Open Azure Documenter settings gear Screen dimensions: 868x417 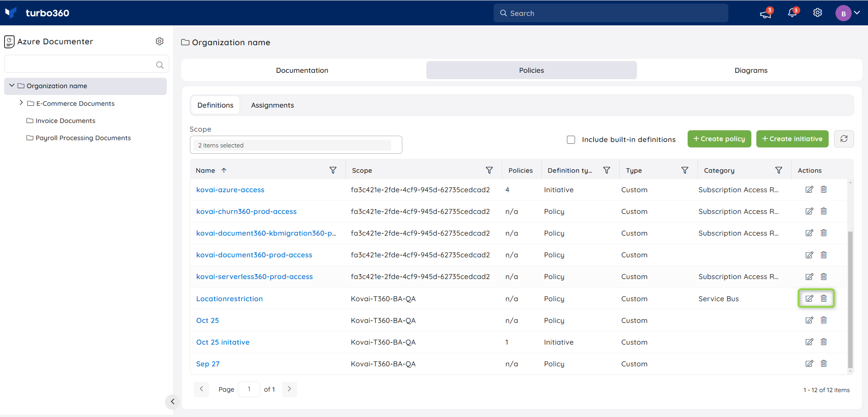click(160, 41)
